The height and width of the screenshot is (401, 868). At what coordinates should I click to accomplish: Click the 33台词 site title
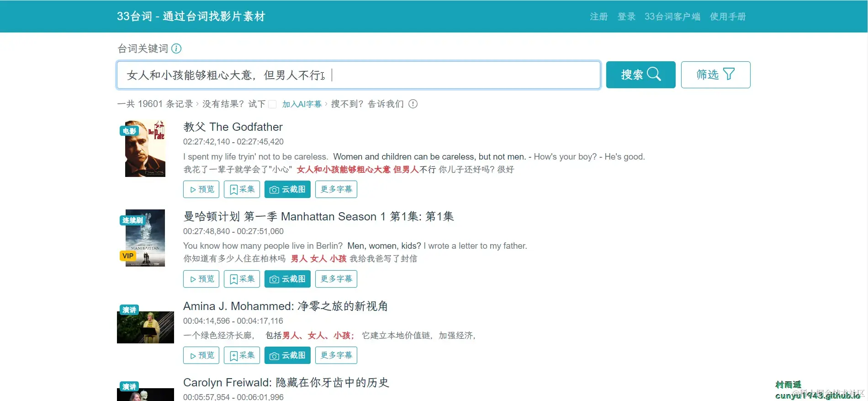point(191,16)
